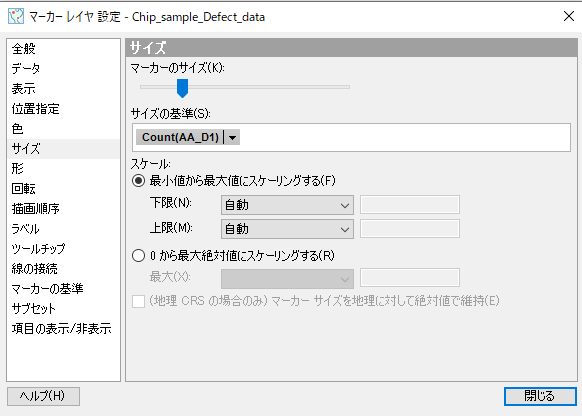Click the 上限 value input field
This screenshot has width=582, height=416.
point(410,229)
